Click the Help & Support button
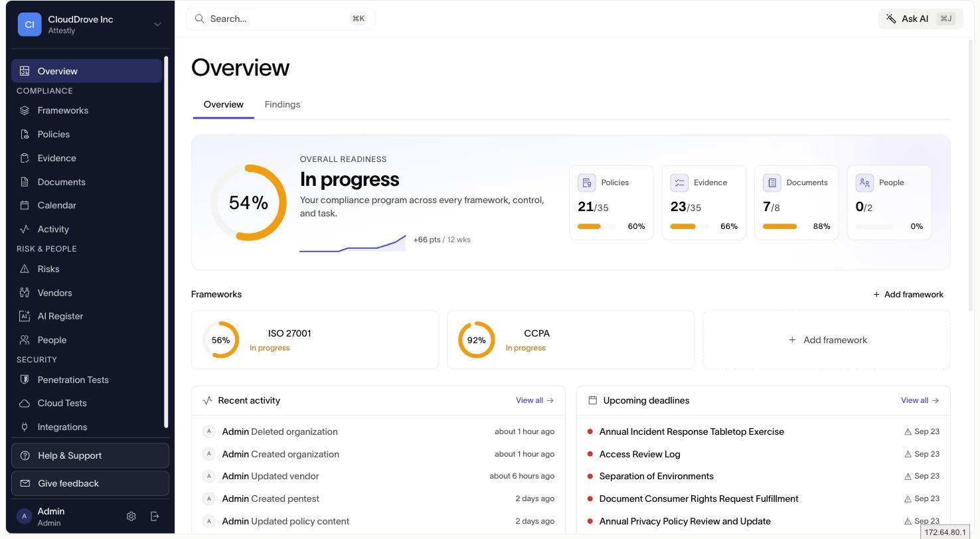 90,455
